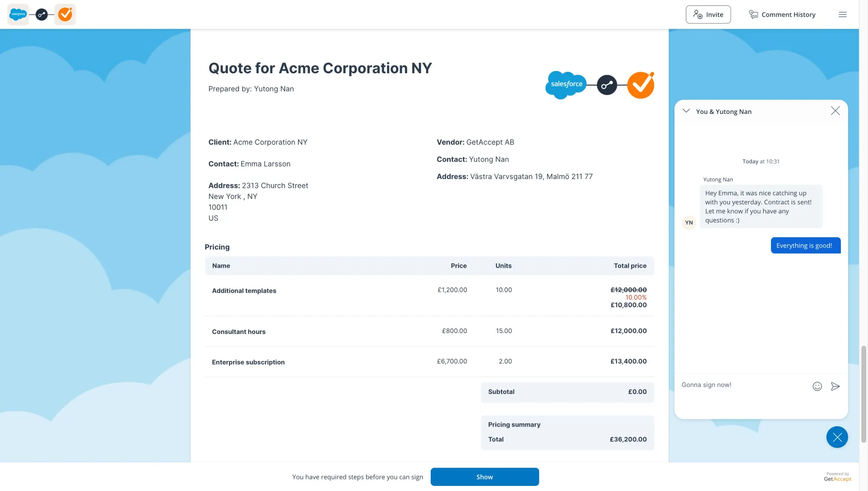
Task: Click the 'Consultant hours' row name
Action: [238, 332]
